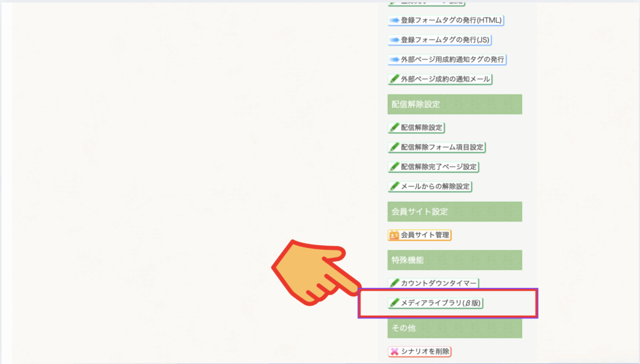Click the pencil icon on 配信解除設定 button
The height and width of the screenshot is (364, 640).
(394, 127)
